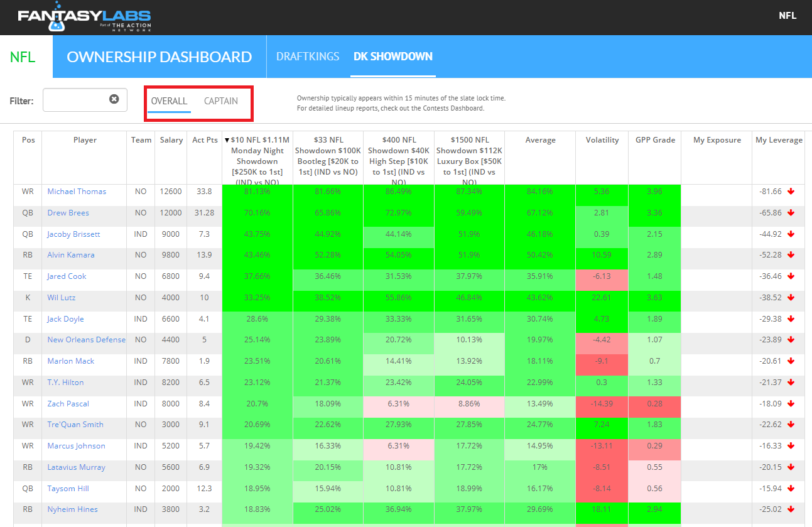Open Taysom Hill player link

pos(68,489)
